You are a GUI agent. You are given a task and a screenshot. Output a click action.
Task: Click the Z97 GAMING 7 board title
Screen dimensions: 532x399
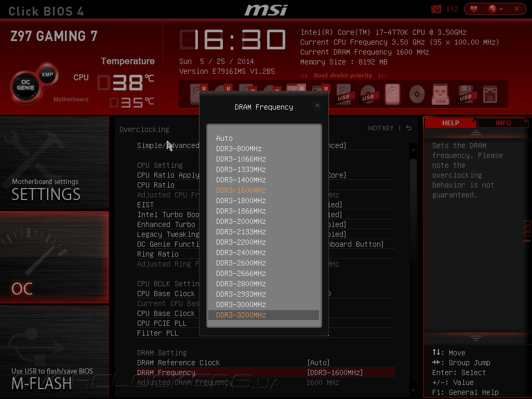pos(54,36)
